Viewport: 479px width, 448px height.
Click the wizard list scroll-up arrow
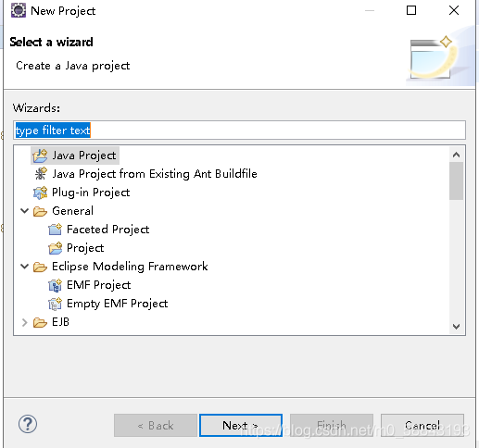[456, 155]
